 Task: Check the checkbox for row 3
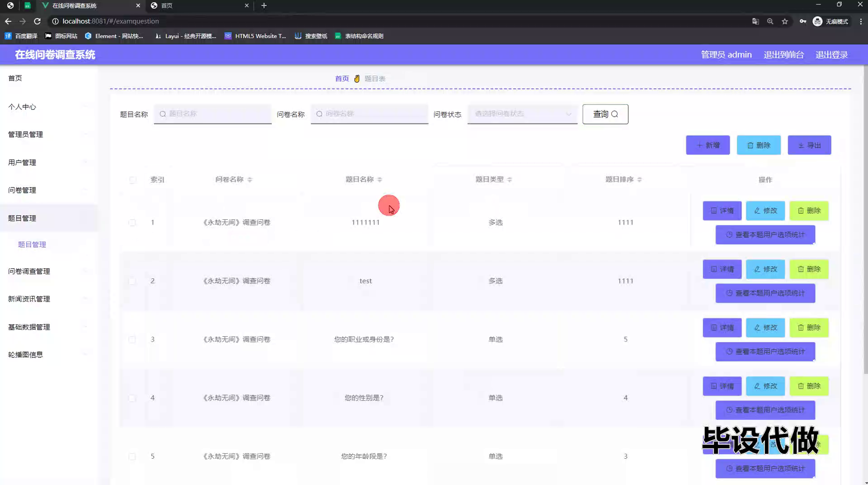tap(132, 339)
